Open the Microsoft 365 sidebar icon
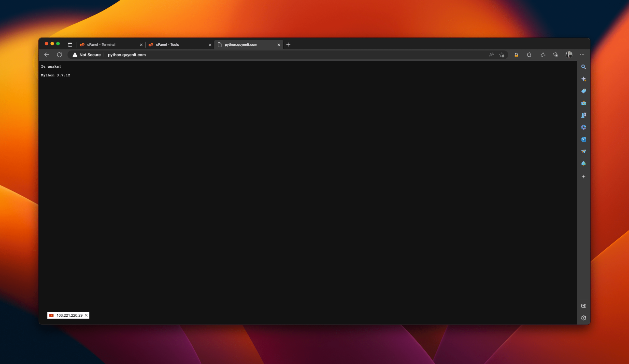The height and width of the screenshot is (364, 629). 584,127
